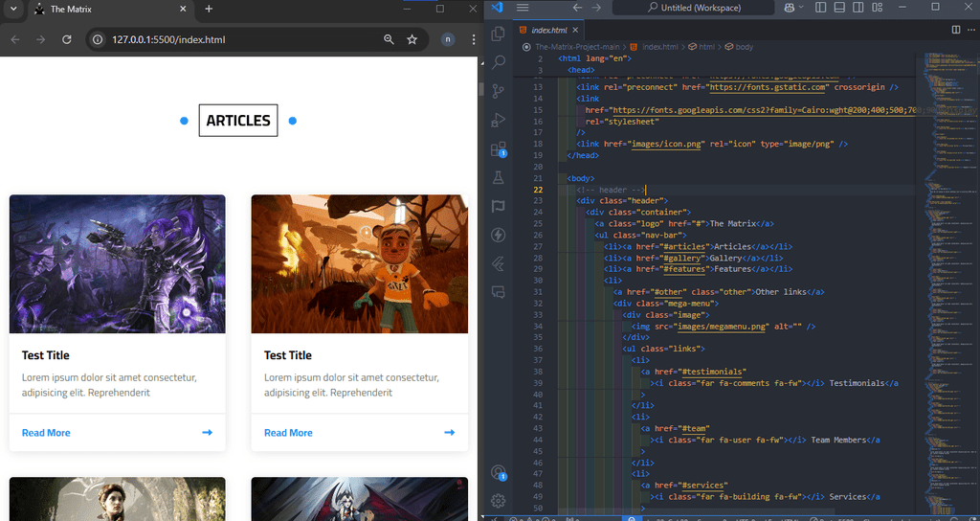Toggle the bottom panel layout button
Viewport: 980px width, 521px height.
pyautogui.click(x=840, y=8)
